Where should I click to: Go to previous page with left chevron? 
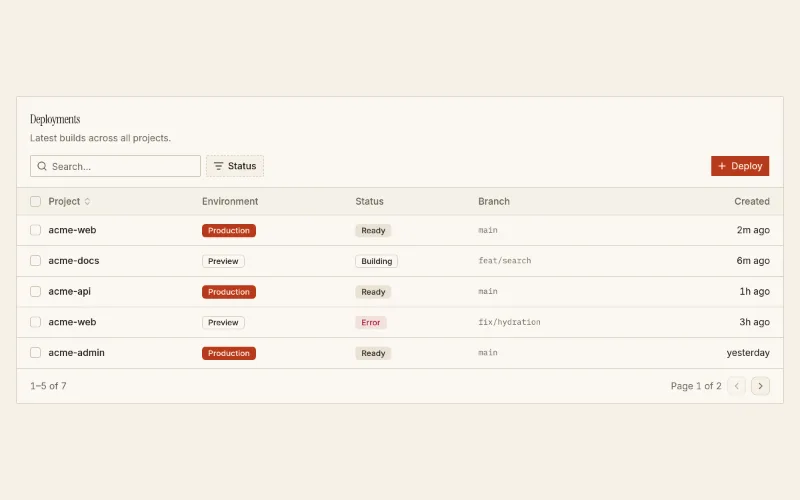tap(736, 386)
